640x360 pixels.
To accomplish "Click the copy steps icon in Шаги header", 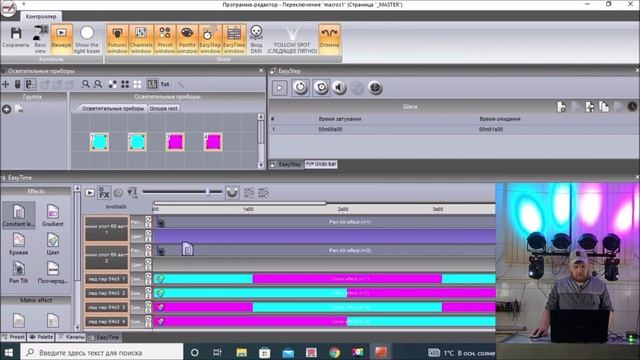I will point(604,107).
